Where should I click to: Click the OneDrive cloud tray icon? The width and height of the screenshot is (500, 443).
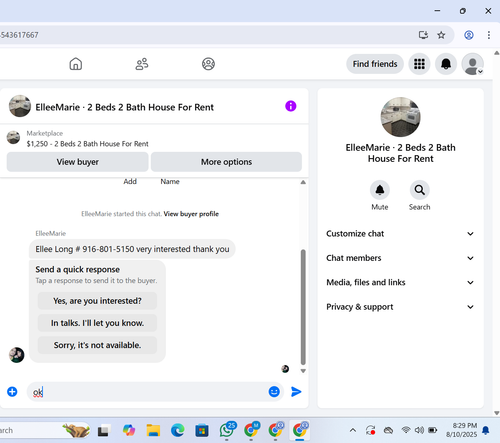click(388, 431)
